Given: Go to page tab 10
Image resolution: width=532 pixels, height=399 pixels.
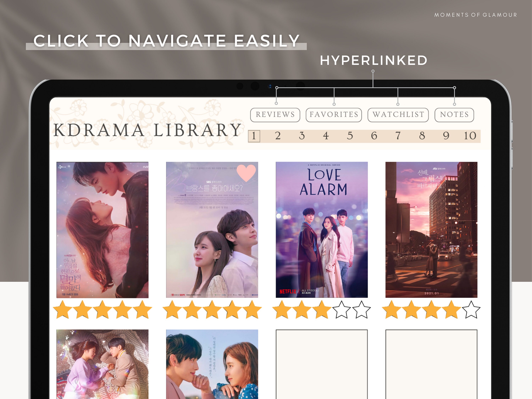Looking at the screenshot, I should [x=470, y=136].
